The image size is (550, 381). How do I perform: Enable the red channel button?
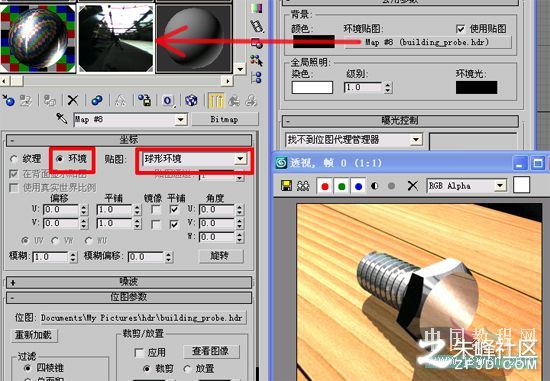[324, 186]
